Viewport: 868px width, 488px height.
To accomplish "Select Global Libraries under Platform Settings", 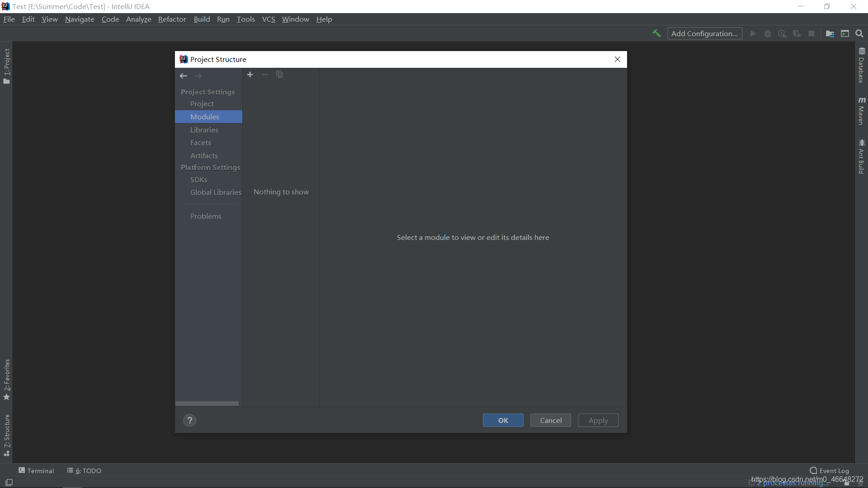I will click(208, 192).
